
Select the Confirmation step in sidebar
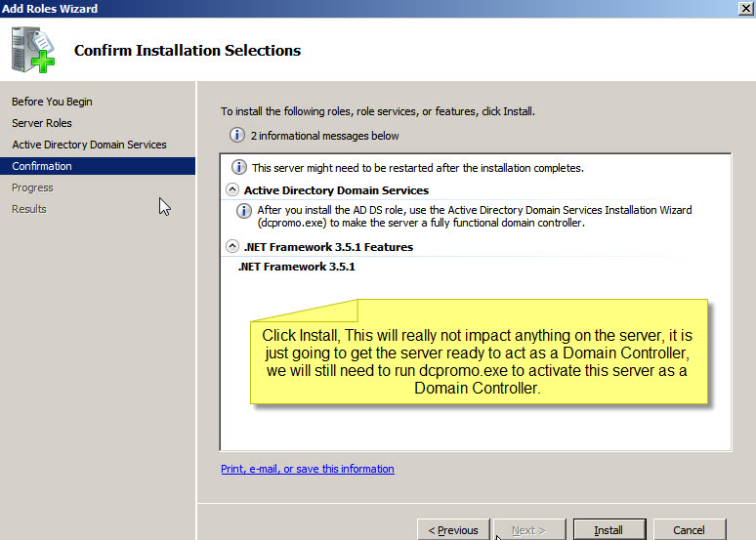coord(42,166)
